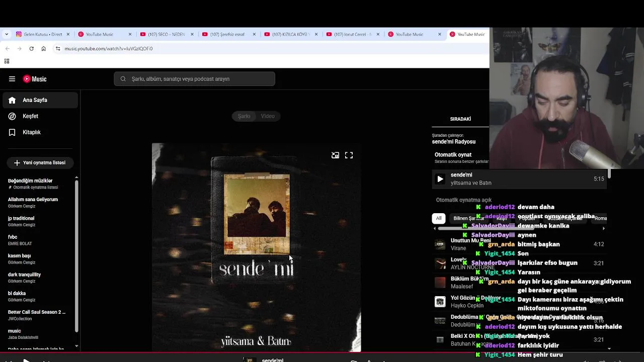Screen dimensions: 644x362
Task: Open mini player from album art corner
Action: point(335,155)
